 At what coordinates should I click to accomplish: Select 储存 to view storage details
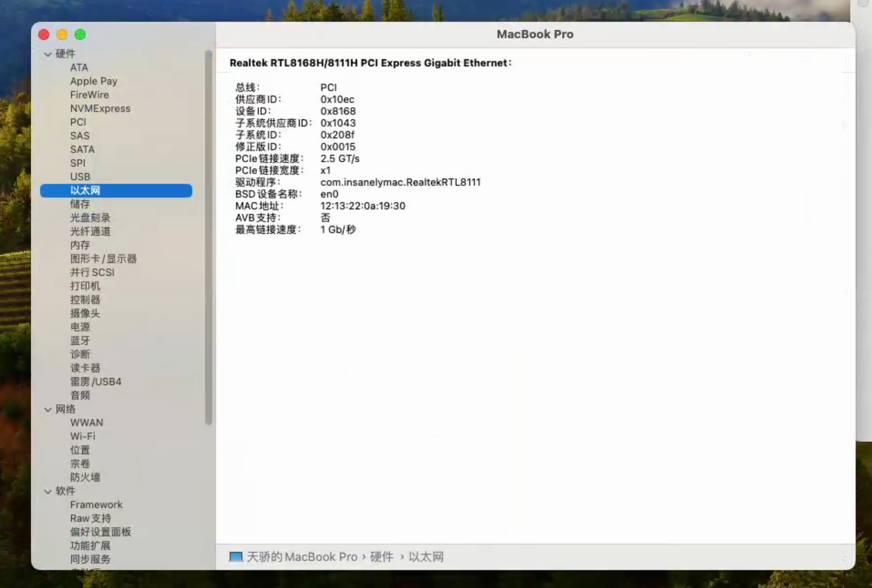click(x=80, y=204)
